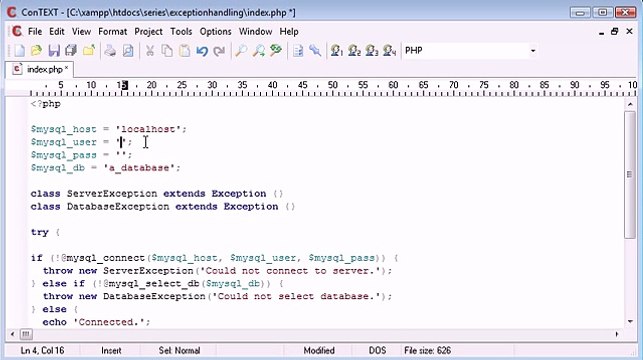Click the file icon on the index.php tab
Viewport: 643px width, 360px height.
click(17, 69)
